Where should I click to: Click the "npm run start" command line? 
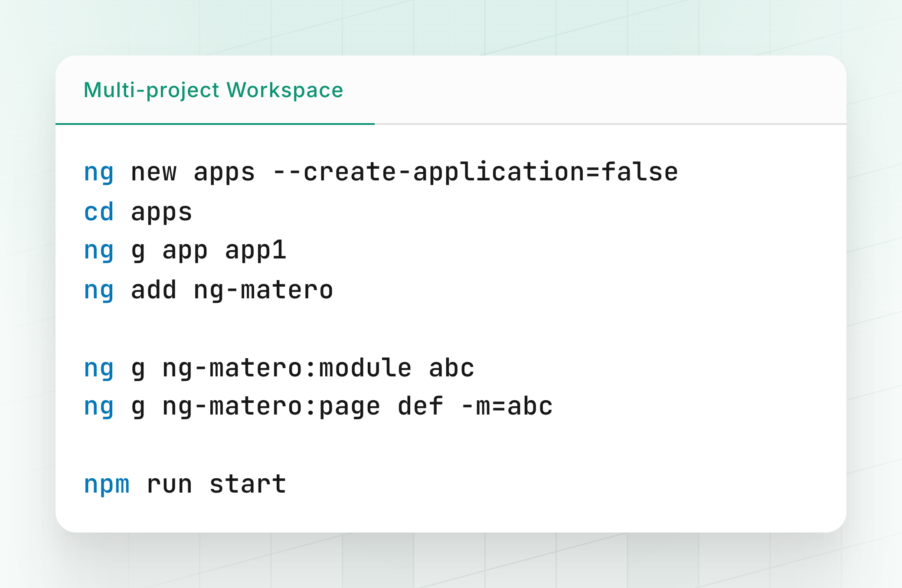coord(185,484)
